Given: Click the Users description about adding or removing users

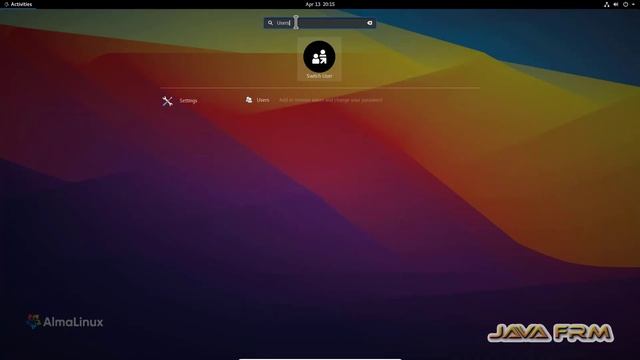Looking at the screenshot, I should [x=331, y=100].
